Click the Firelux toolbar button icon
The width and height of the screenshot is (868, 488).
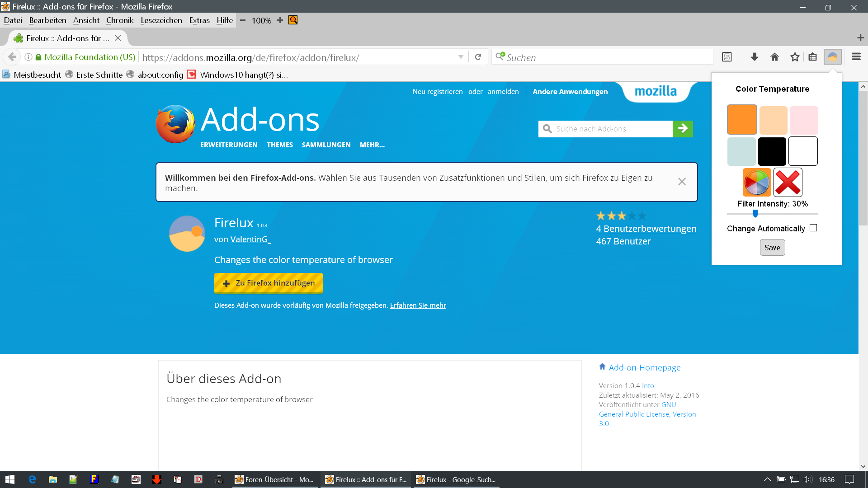coord(832,57)
